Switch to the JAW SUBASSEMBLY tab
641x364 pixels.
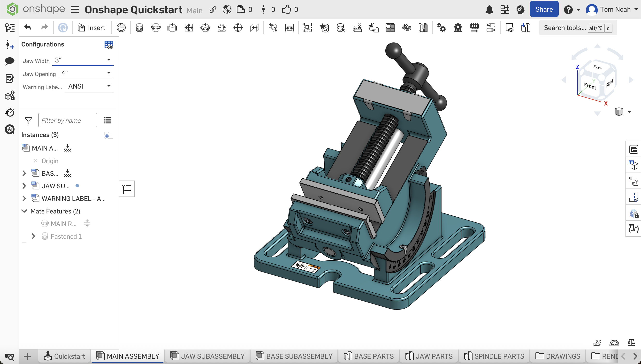tap(207, 356)
